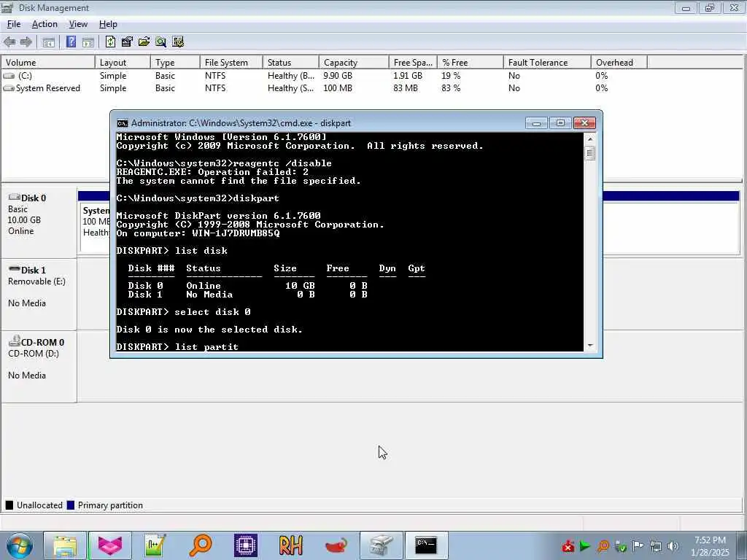Sort by the Volume column header
The height and width of the screenshot is (560, 747).
coord(48,63)
